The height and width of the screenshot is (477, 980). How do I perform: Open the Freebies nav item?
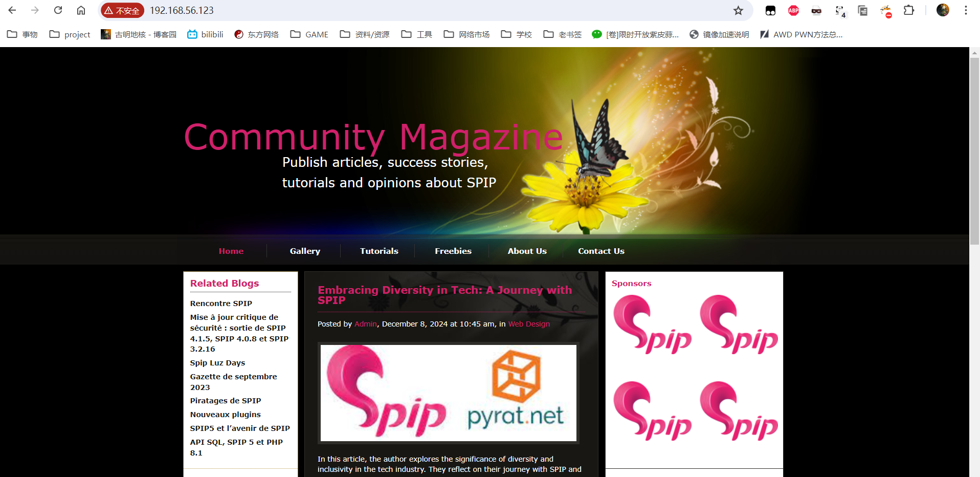[453, 251]
